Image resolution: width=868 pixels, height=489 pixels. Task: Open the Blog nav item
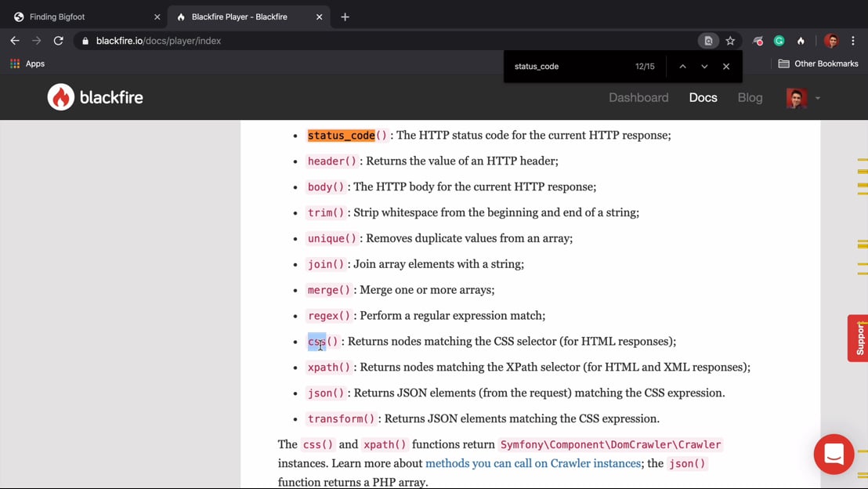[x=750, y=97]
